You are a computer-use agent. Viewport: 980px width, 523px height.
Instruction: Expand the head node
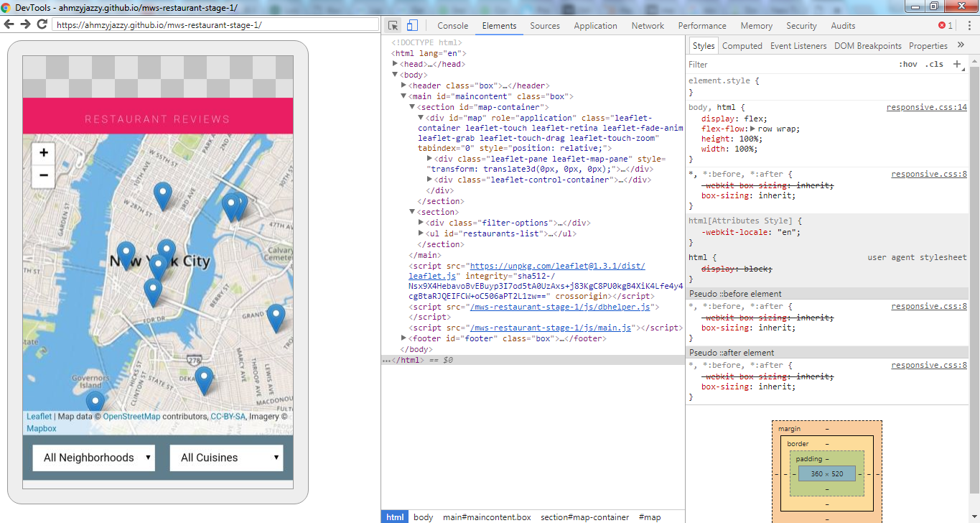(x=395, y=64)
